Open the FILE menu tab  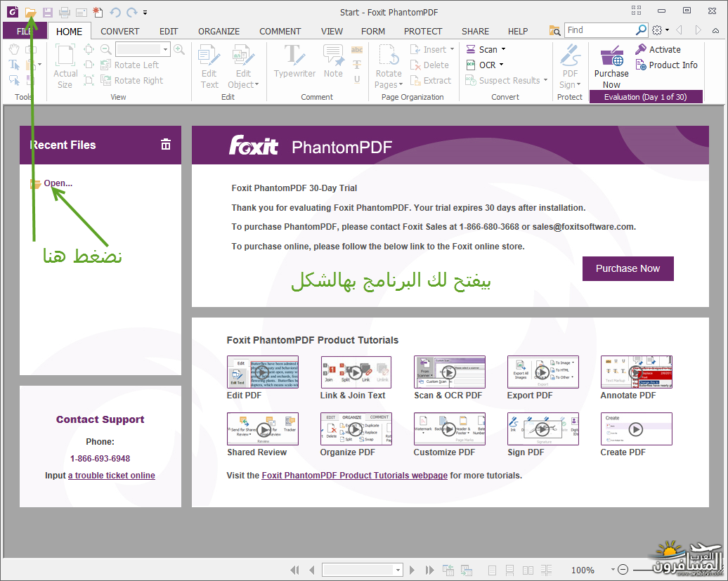pos(25,31)
